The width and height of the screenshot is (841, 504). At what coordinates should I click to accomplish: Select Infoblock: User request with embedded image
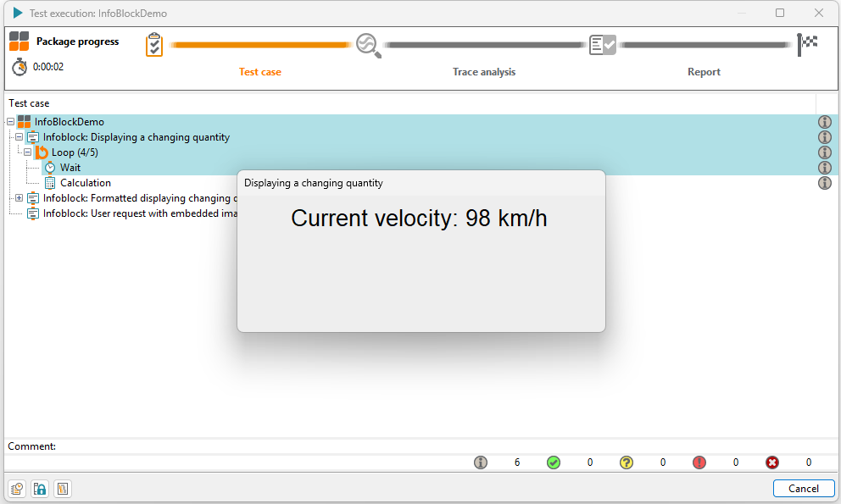140,213
